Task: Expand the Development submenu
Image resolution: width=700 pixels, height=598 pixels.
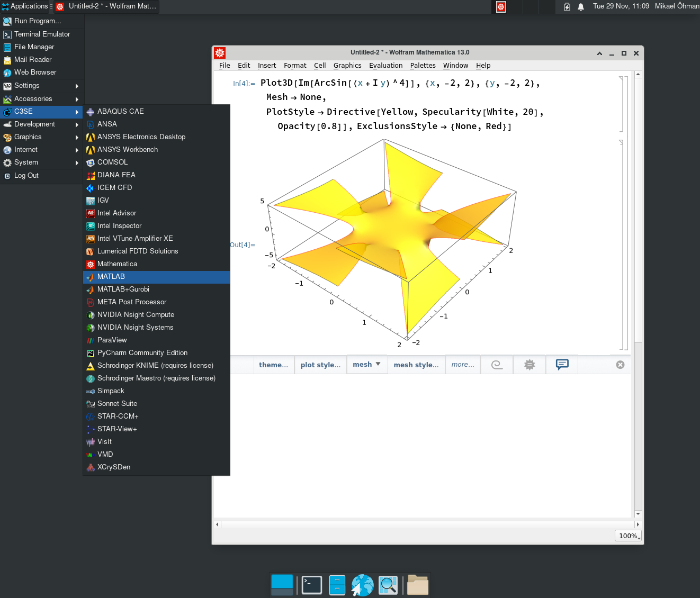Action: click(42, 124)
